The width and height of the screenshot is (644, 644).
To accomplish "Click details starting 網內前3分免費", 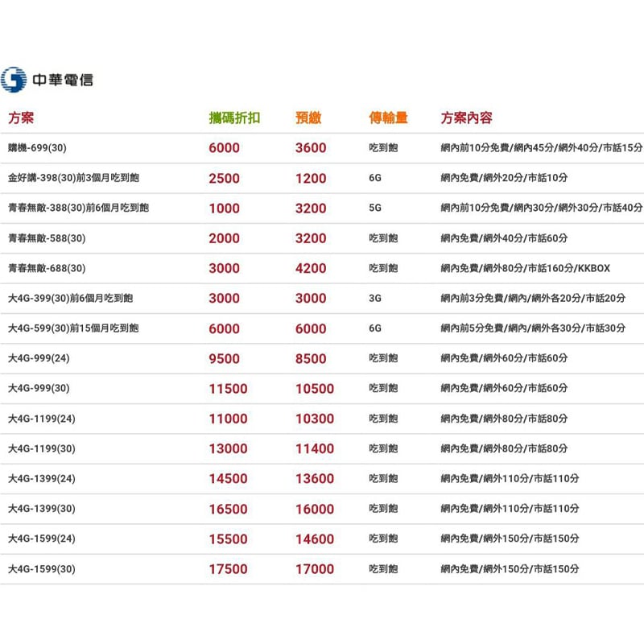I will 533,298.
